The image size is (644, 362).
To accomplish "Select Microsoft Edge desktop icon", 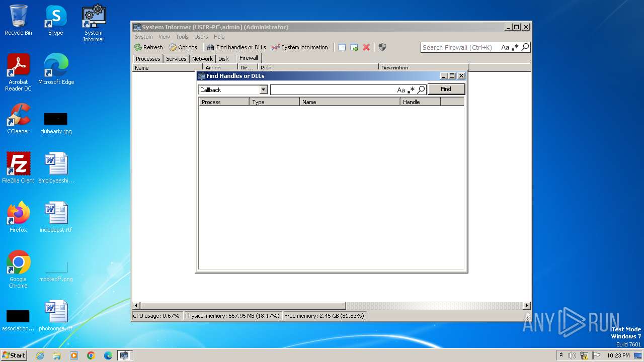I will coord(56,69).
